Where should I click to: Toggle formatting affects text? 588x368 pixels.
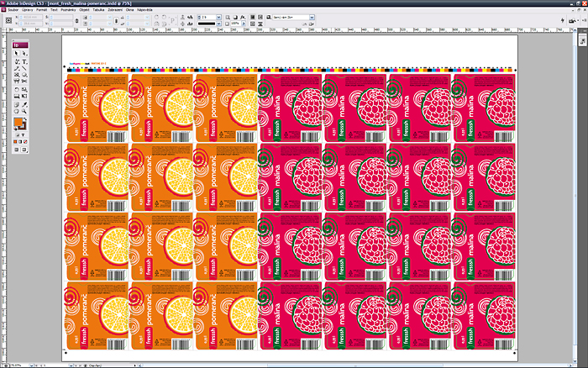(x=23, y=135)
